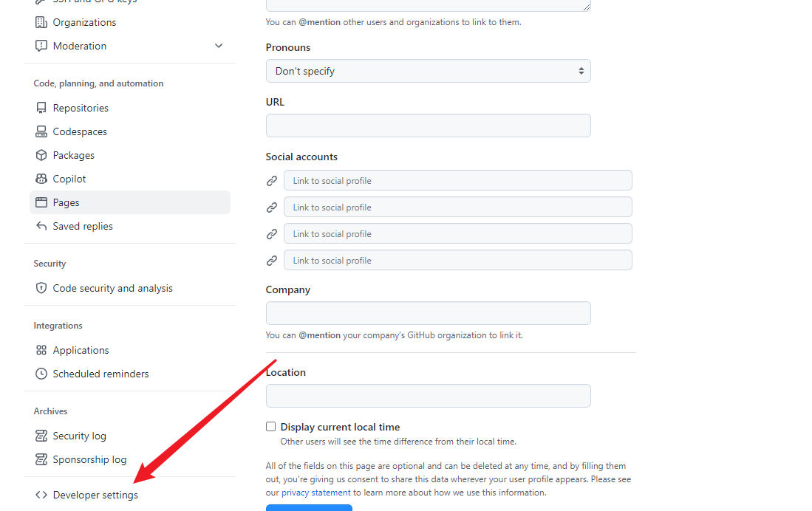This screenshot has height=511, width=812.
Task: Click the first social profile link field
Action: (457, 181)
